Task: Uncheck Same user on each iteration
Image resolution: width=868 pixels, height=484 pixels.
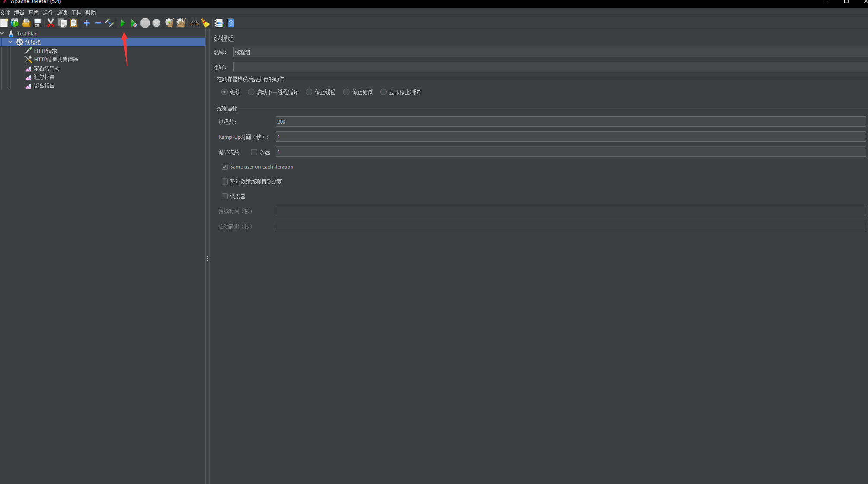Action: [x=225, y=167]
